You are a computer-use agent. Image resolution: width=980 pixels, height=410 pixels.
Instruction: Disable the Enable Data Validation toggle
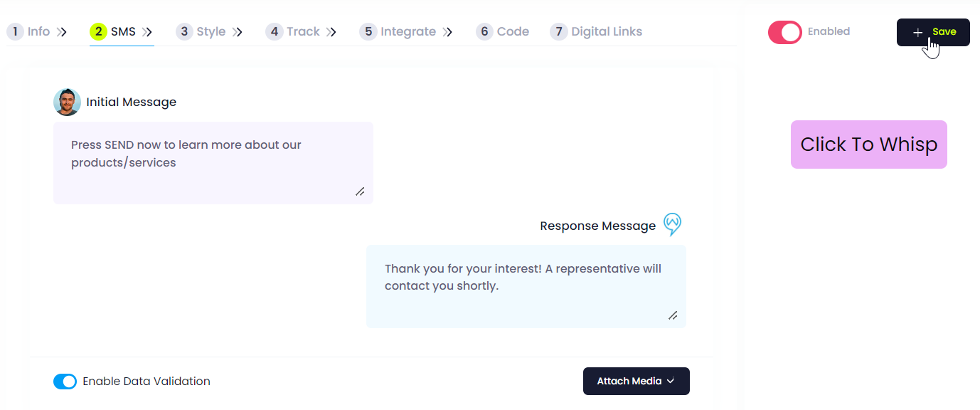coord(65,382)
